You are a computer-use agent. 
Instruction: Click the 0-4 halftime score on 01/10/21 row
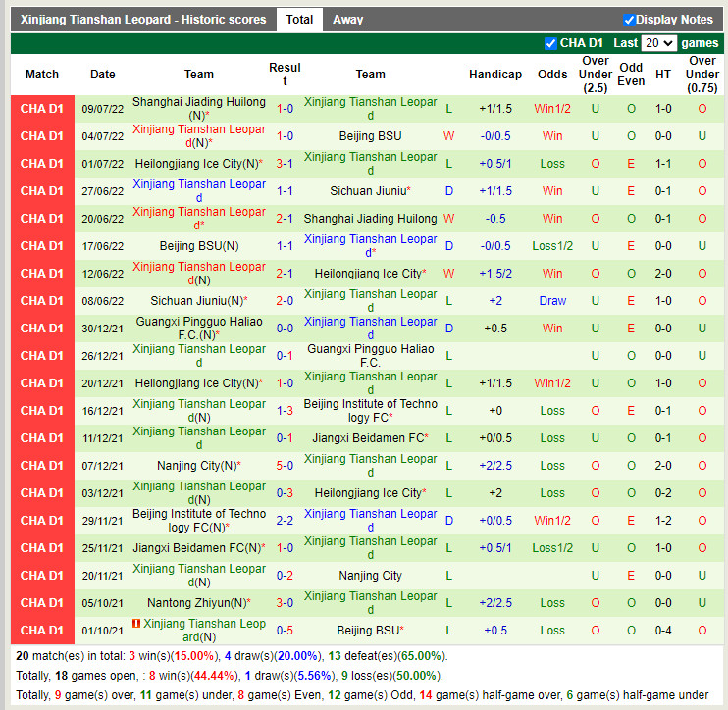click(663, 631)
